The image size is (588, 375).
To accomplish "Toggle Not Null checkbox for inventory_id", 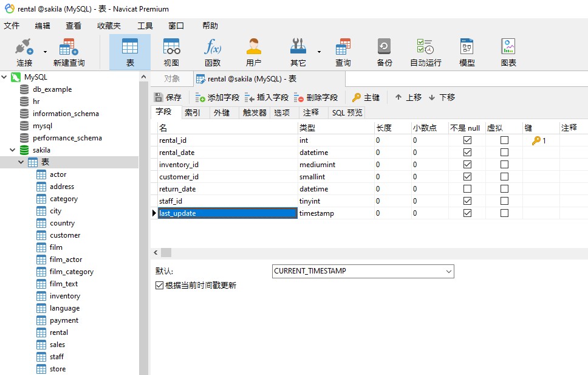I will [467, 165].
